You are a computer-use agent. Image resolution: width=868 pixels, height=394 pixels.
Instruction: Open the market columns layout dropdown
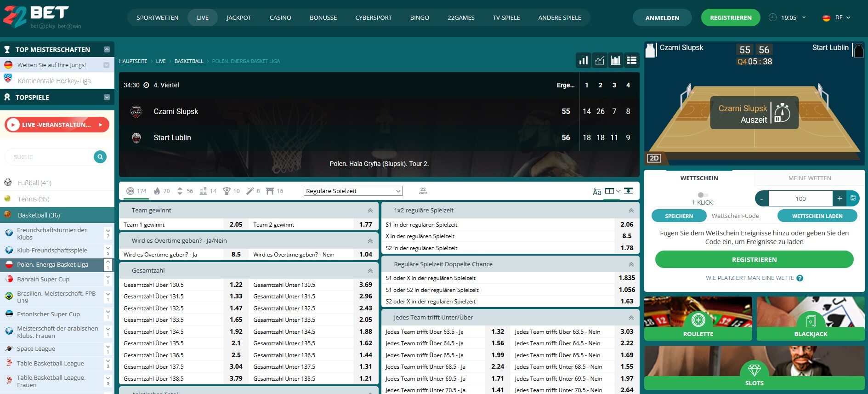(613, 191)
